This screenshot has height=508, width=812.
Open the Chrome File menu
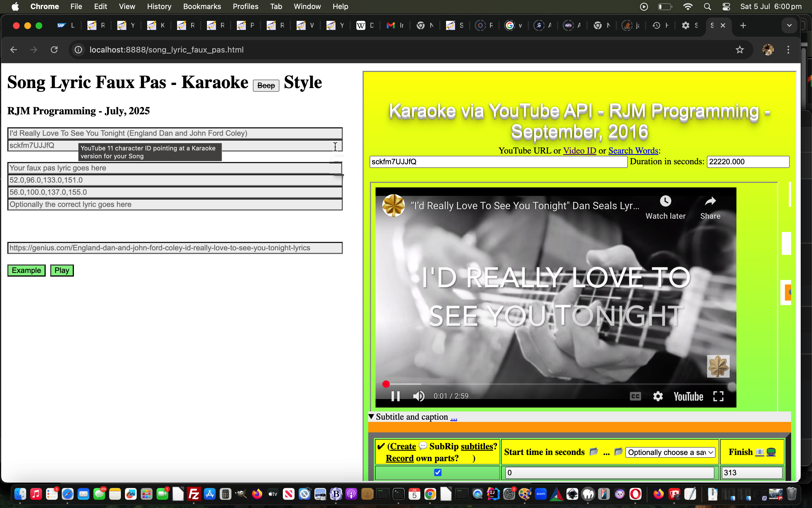coord(76,6)
